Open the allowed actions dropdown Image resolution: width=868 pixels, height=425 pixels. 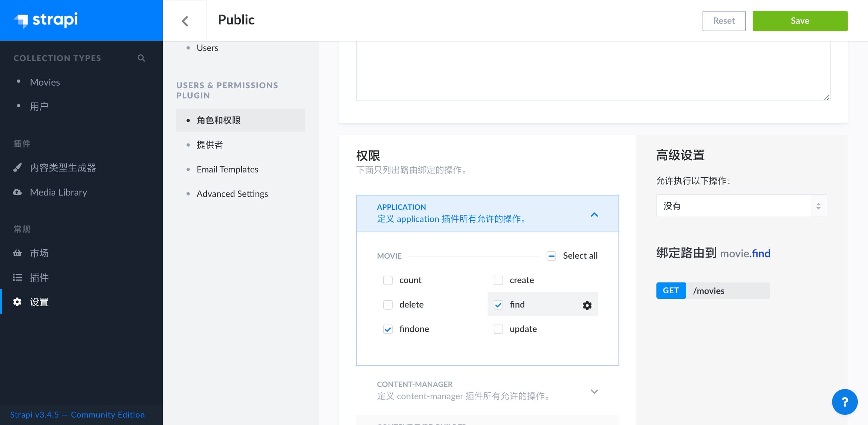[741, 206]
